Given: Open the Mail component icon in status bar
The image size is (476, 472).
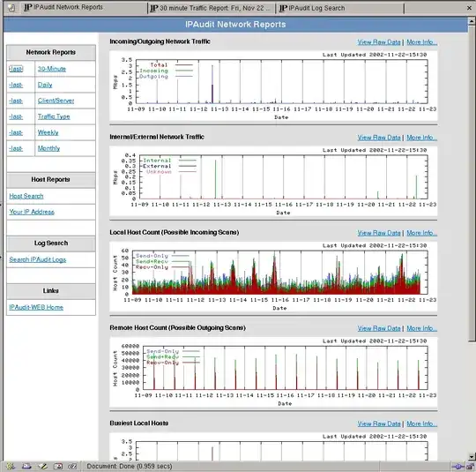Looking at the screenshot, I should coord(26,466).
